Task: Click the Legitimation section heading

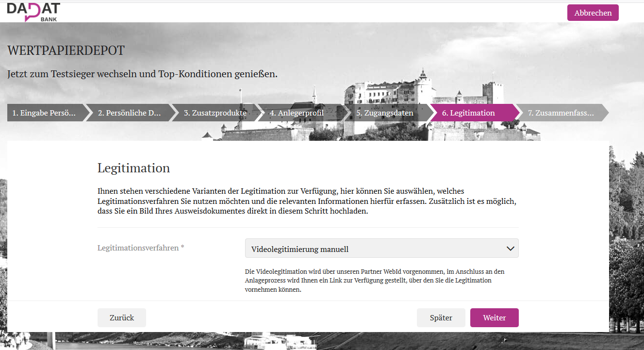Action: point(133,168)
